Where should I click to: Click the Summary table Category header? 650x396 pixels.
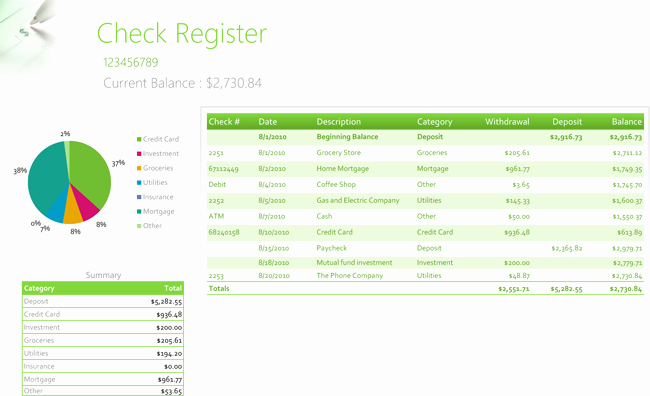(x=39, y=288)
